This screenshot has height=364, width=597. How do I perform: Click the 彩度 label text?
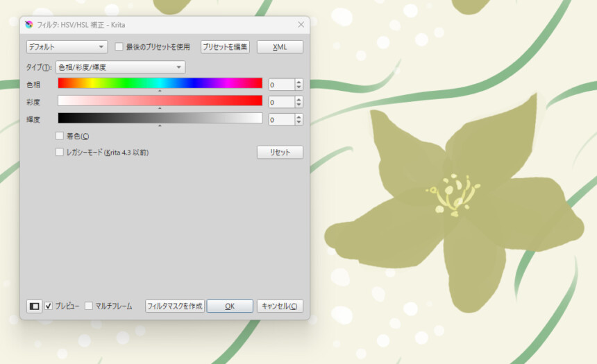[x=33, y=102]
